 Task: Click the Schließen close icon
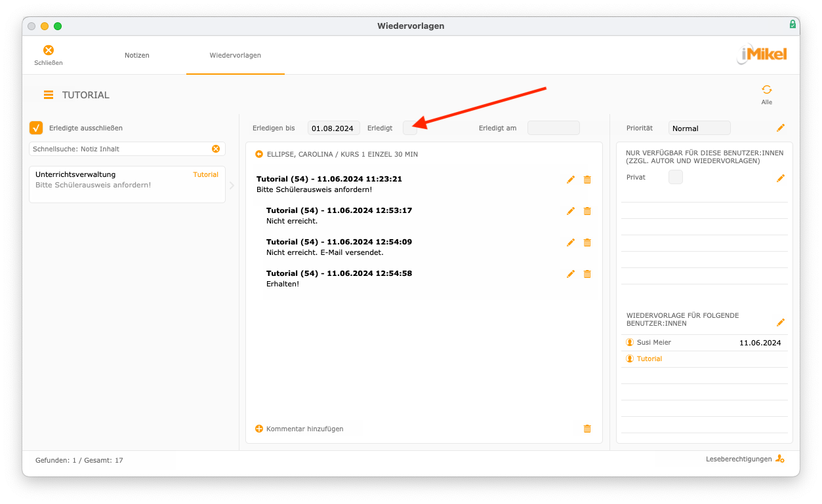click(x=49, y=50)
